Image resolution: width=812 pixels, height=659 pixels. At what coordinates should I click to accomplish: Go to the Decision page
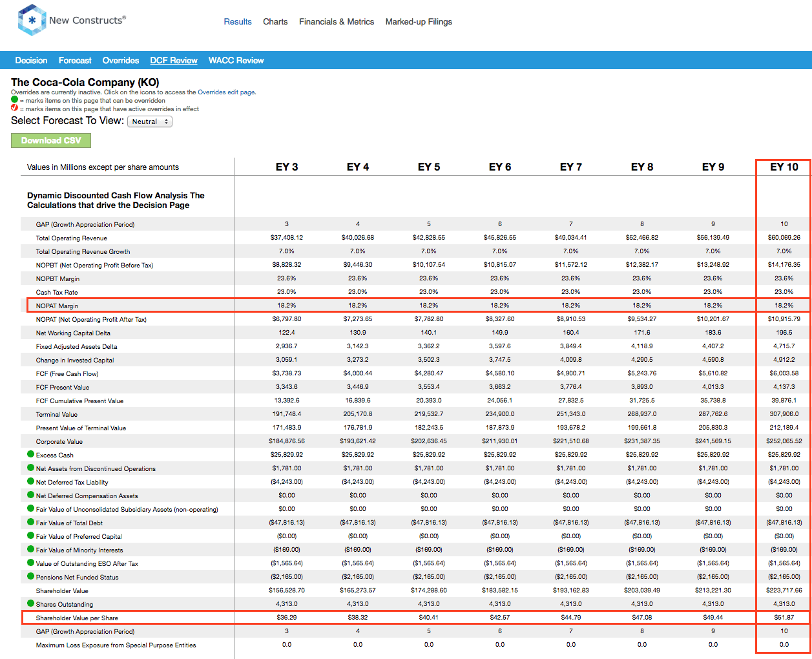[31, 60]
